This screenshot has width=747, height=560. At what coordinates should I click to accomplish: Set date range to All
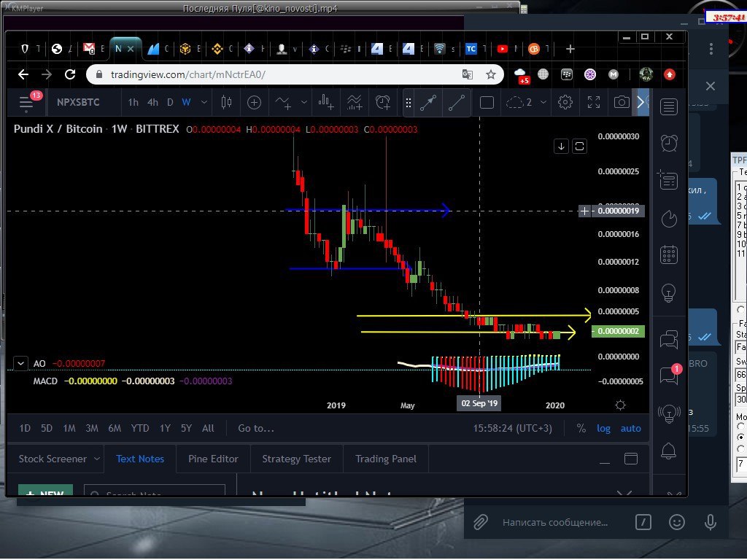(208, 428)
